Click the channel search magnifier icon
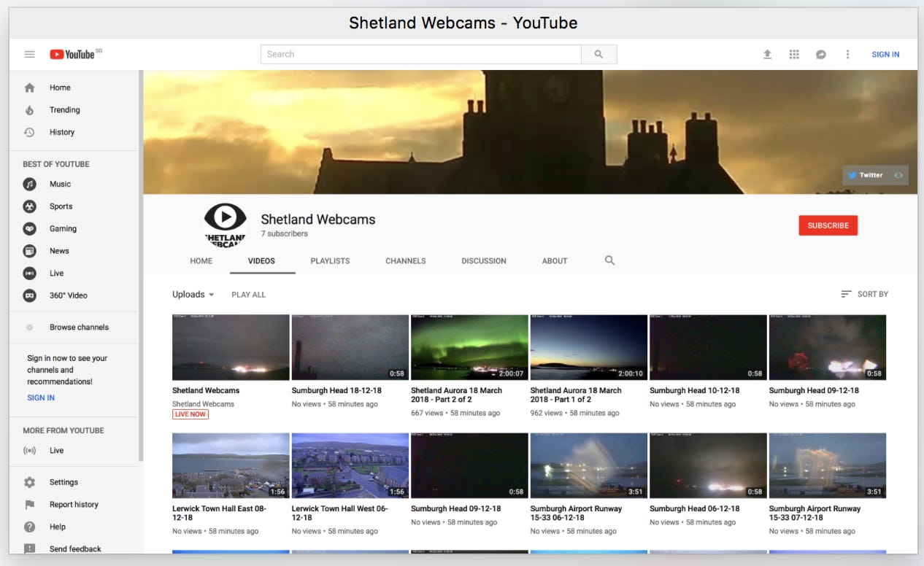The image size is (924, 566). coord(610,260)
